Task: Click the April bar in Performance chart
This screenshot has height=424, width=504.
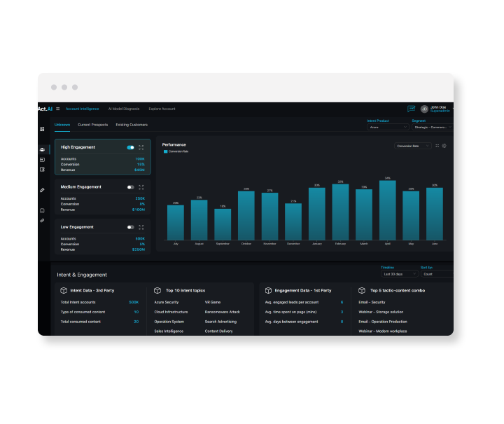Action: coord(387,210)
